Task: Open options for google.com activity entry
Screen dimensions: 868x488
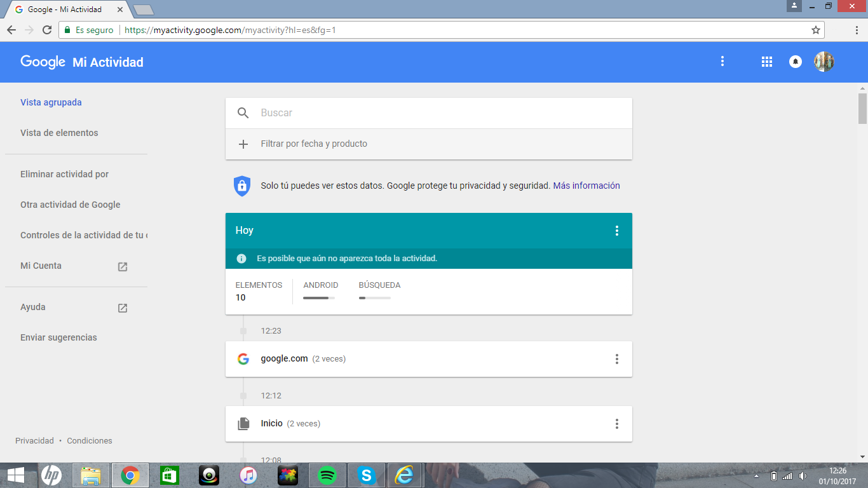Action: coord(616,359)
